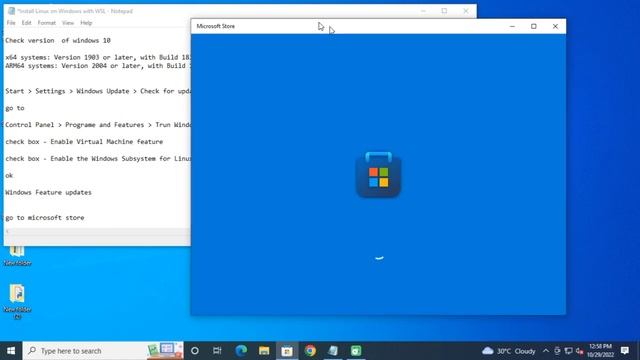
Task: Click Notepad's horizontal scrollbar left arrow
Action: tap(7, 231)
